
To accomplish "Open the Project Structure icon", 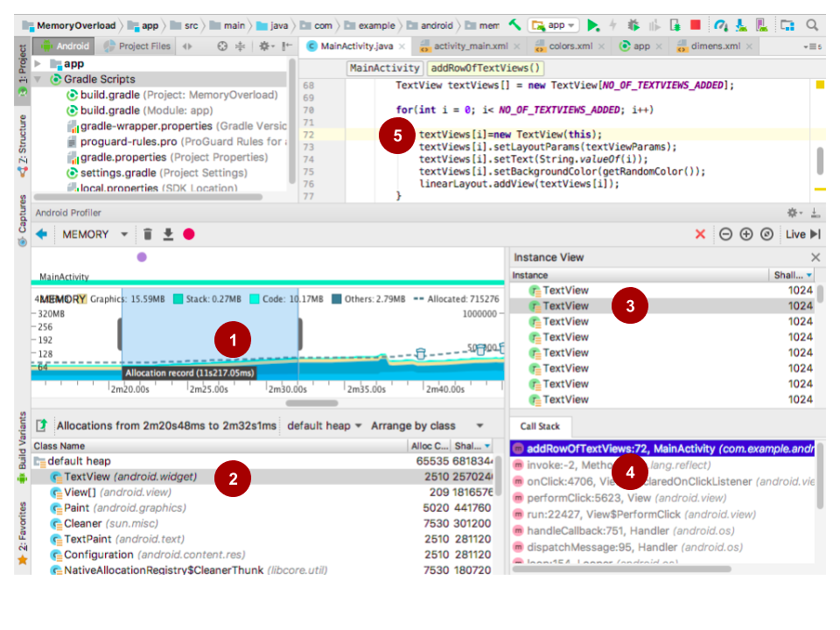I will pos(787,25).
